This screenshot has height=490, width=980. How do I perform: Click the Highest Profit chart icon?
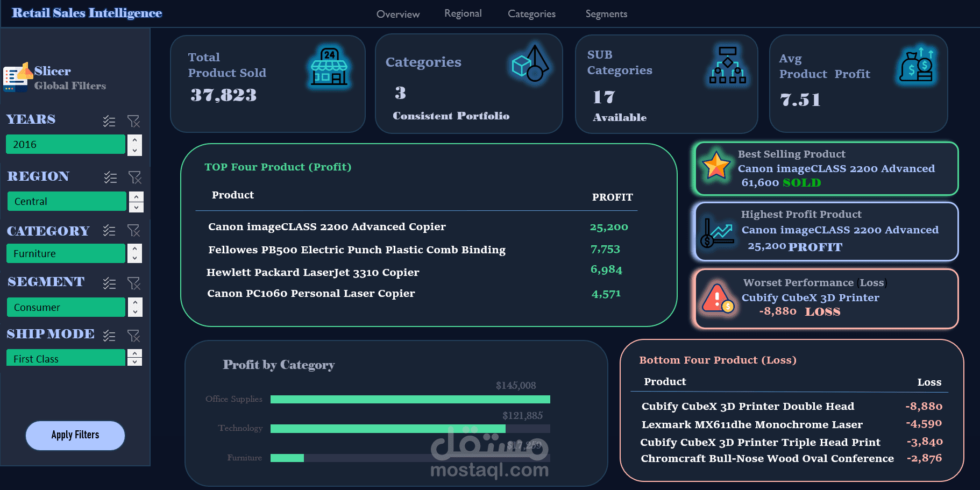coord(717,233)
